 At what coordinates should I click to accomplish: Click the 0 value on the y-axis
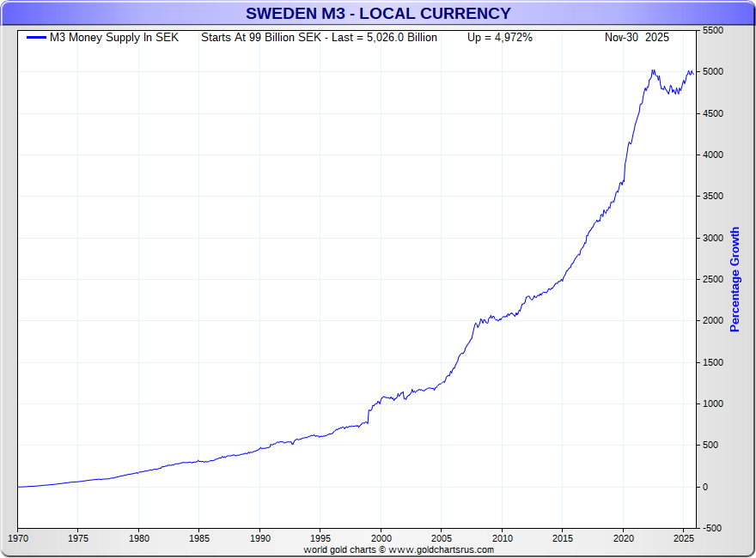click(705, 487)
